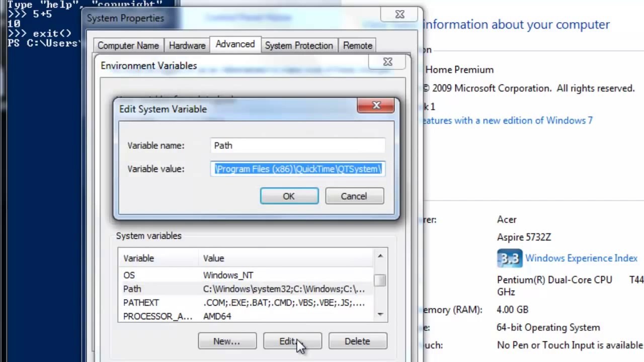Click the exit() line in PowerShell window
This screenshot has height=362, width=644.
pyautogui.click(x=40, y=33)
